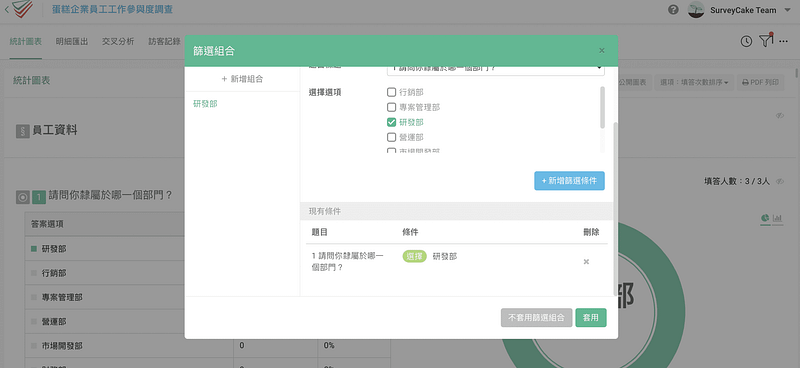Switch to 交叉分析 tab
The image size is (800, 368).
click(118, 42)
